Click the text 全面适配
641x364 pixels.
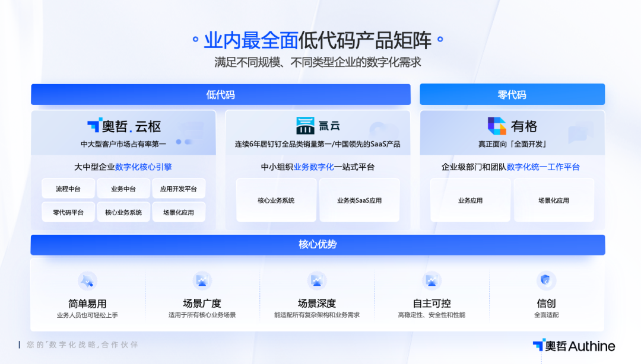pyautogui.click(x=546, y=315)
